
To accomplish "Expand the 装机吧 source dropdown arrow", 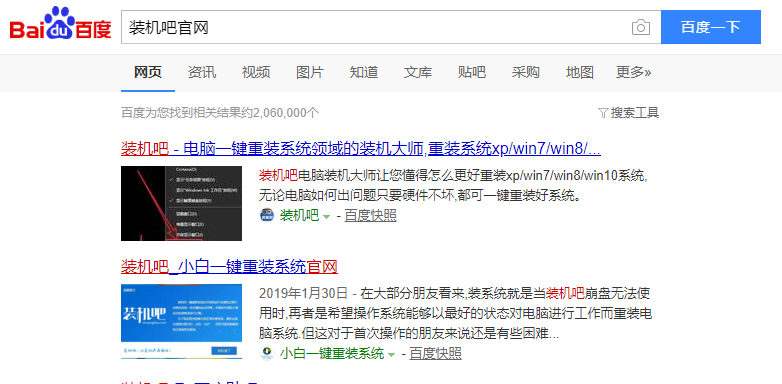I will point(326,216).
